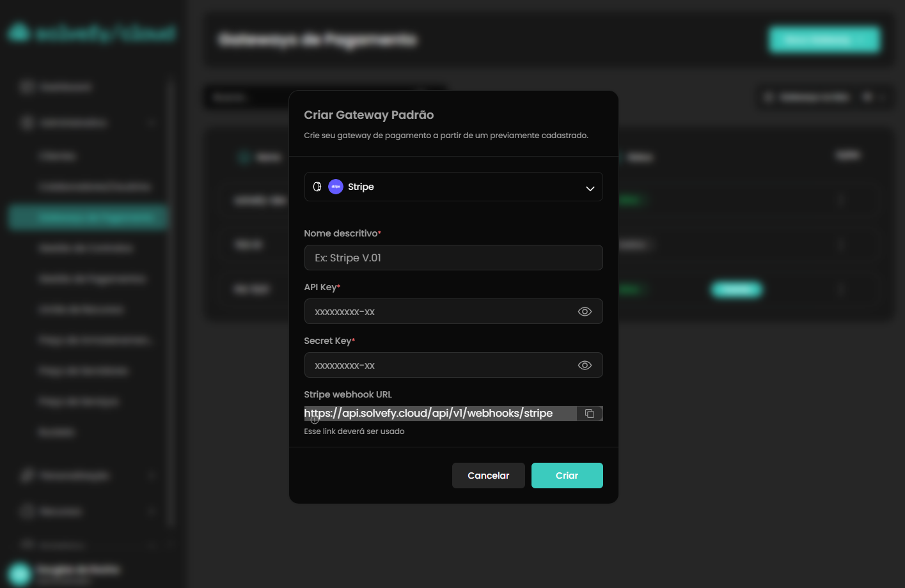Select the Stripe webhook URL text
This screenshot has height=588, width=905.
[x=429, y=414]
